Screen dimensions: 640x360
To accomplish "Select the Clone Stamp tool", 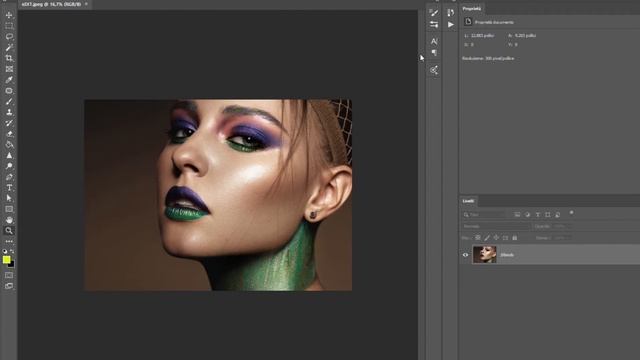I will coord(9,112).
